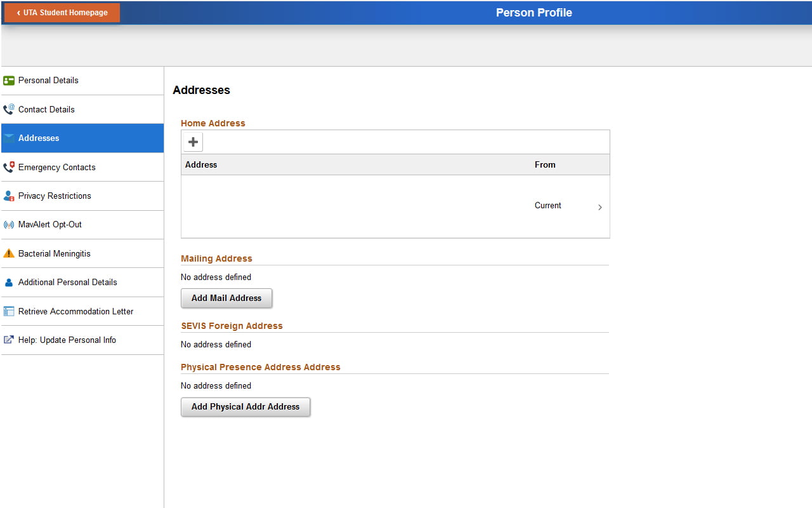Select the Addresses sidebar icon

click(x=9, y=138)
